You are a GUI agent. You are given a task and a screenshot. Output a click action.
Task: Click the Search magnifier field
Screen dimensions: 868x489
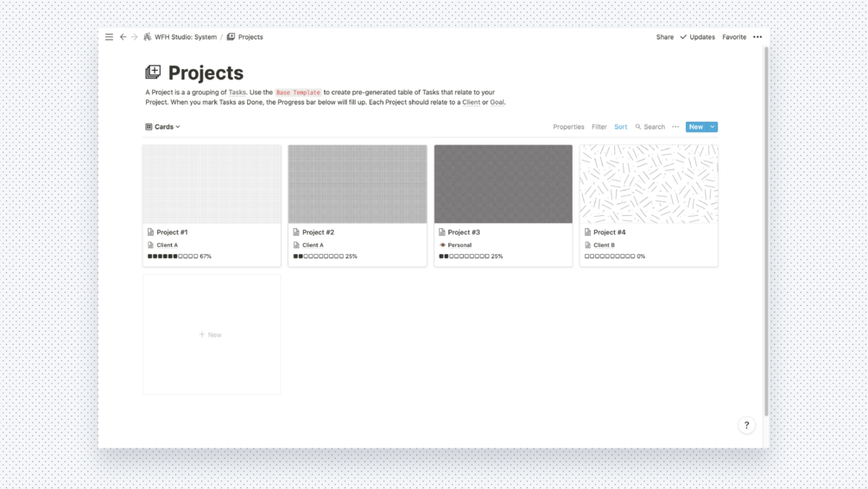coord(649,127)
